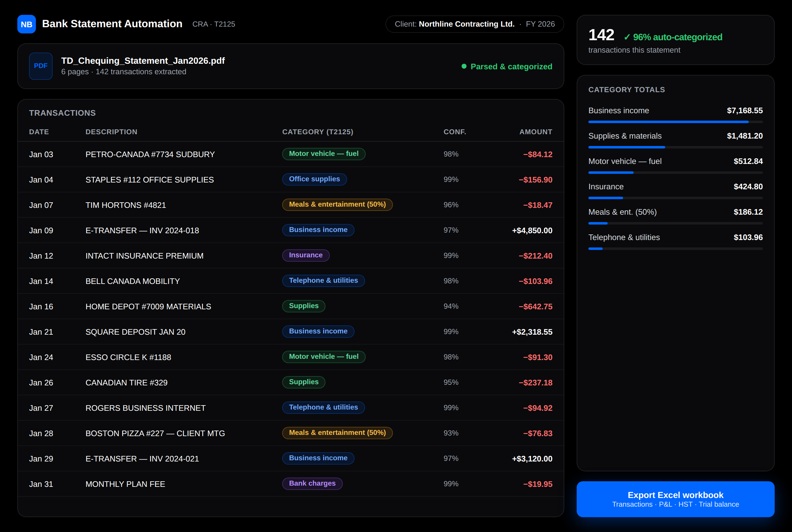Click the 96% auto-categorized indicator
Image resolution: width=792 pixels, height=532 pixels.
pos(673,37)
